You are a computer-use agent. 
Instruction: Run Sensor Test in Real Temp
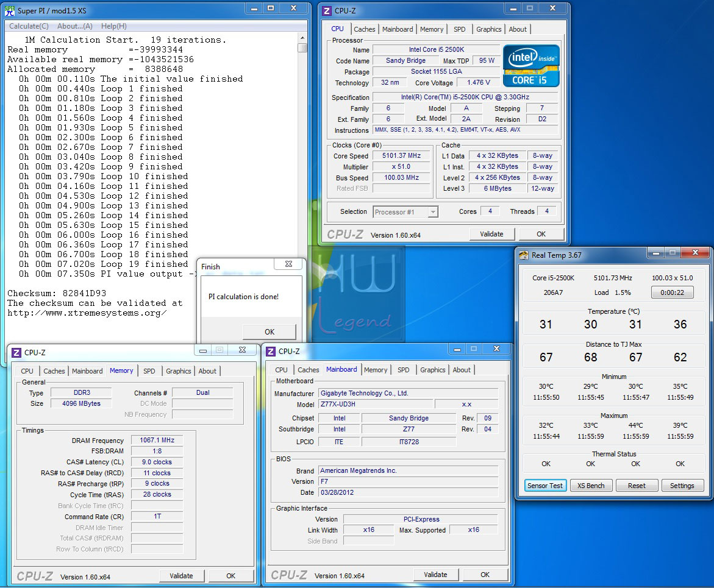point(545,486)
